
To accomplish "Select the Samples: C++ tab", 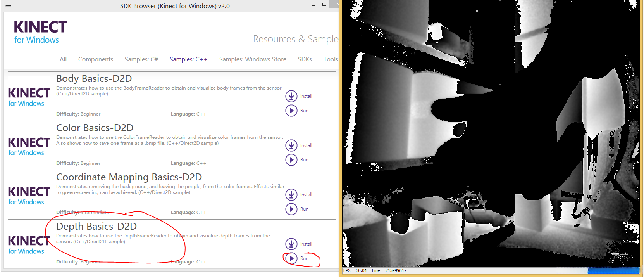I will (188, 59).
